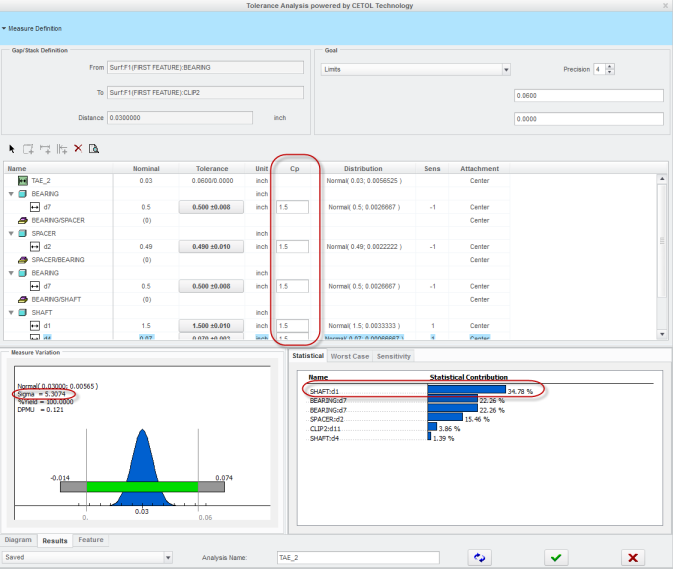Click the 1.500 ±0.010 tolerance button
Viewport: 673px width, 569px height.
pos(211,325)
